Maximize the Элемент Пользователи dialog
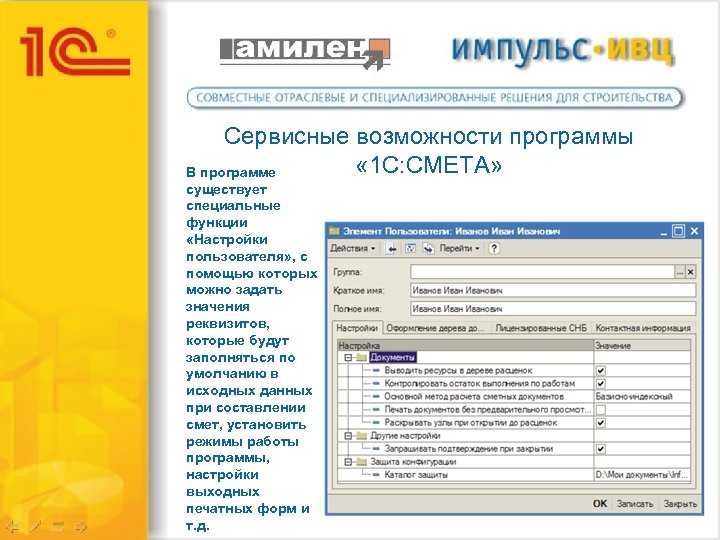 coord(678,231)
